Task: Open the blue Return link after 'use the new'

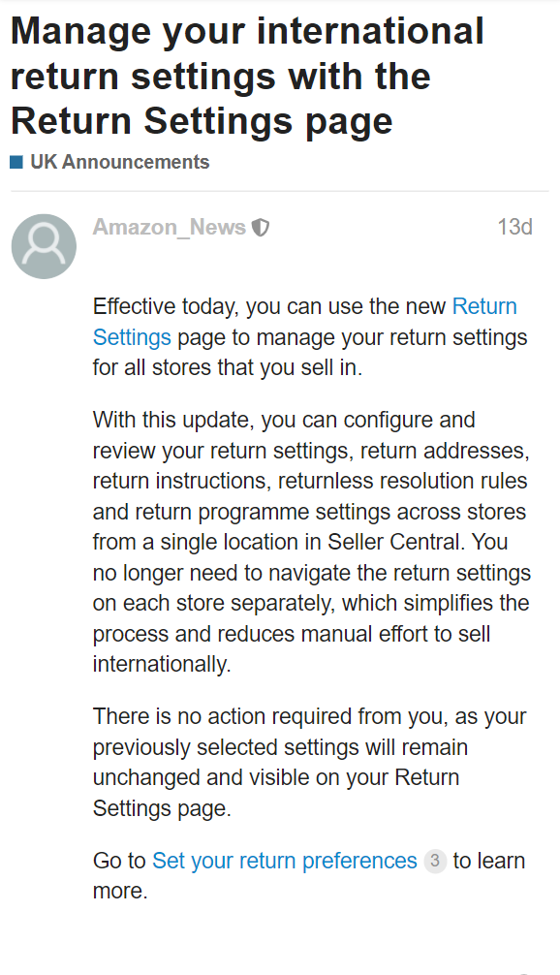Action: [484, 306]
